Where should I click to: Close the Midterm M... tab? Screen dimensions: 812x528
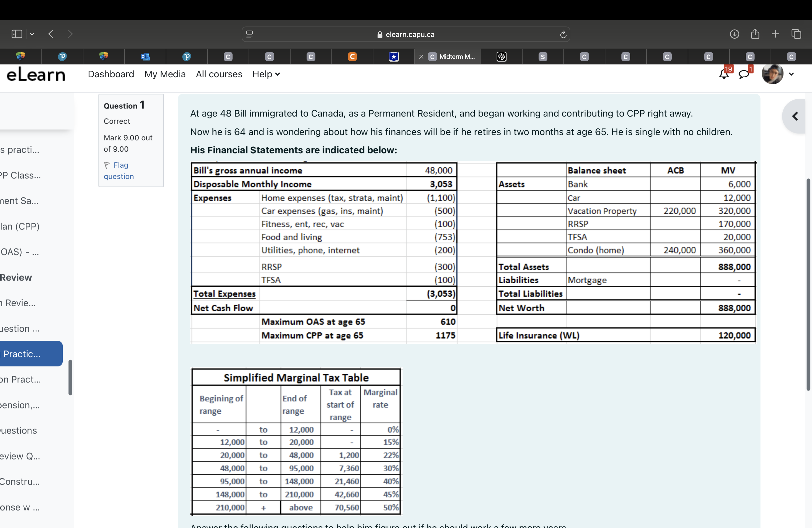click(421, 57)
